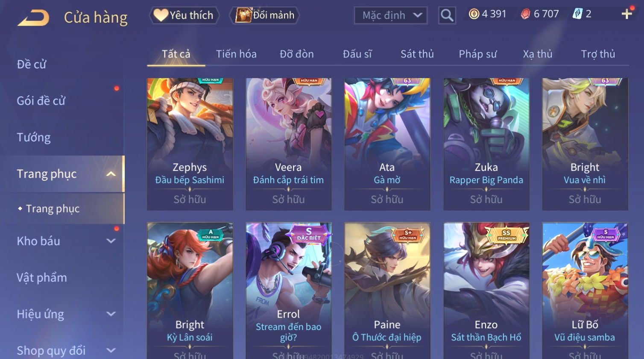Expand the Hiệu ứng sidebar section
Screen dimensions: 644x359
(x=111, y=314)
